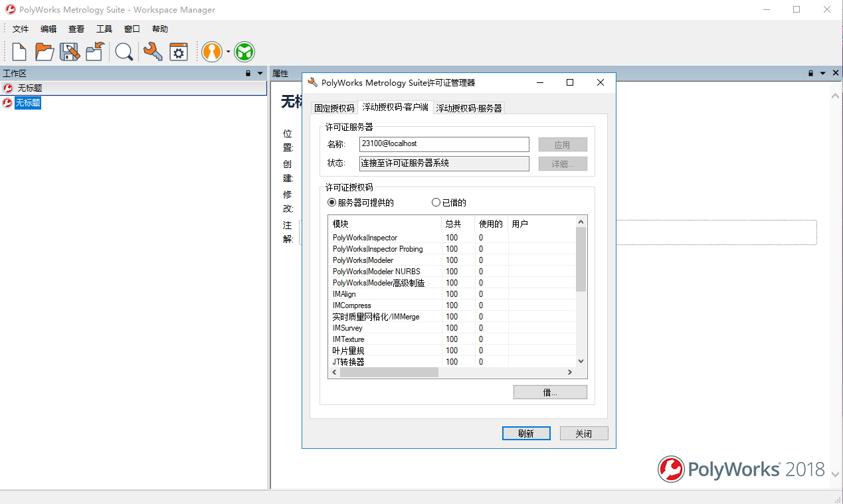
Task: Click the module list horizontal scrollbar
Action: tap(389, 373)
